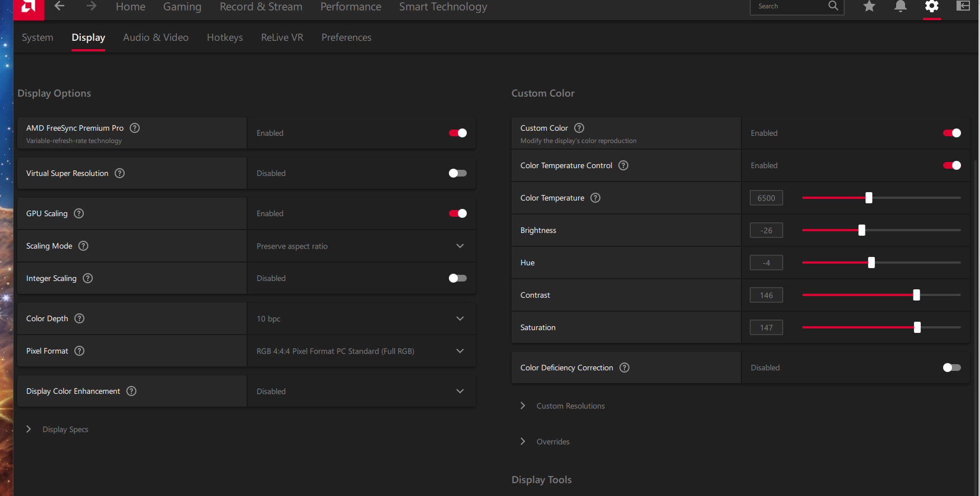The image size is (980, 496).
Task: Open Display Color Enhancement dropdown
Action: point(362,391)
